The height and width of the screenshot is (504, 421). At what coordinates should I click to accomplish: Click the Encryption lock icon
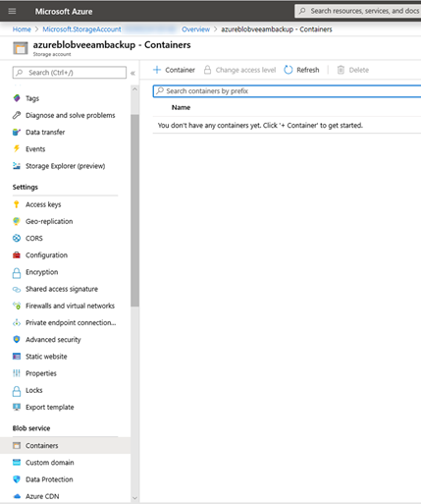[17, 272]
